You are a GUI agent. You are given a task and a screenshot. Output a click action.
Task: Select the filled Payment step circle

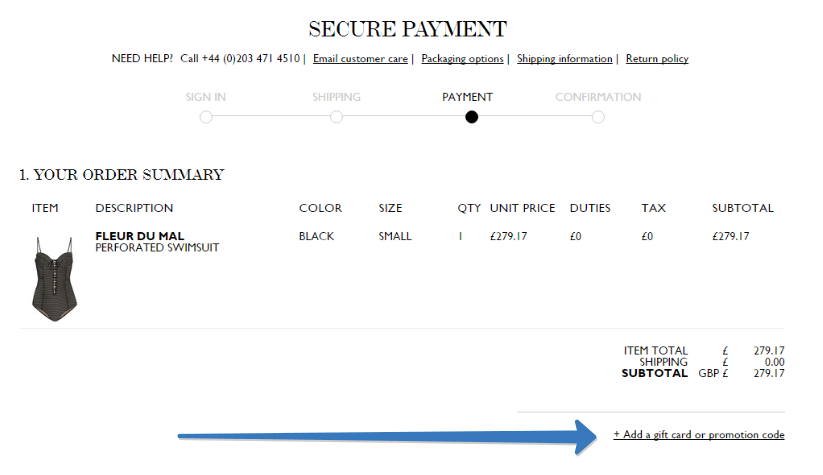pyautogui.click(x=472, y=117)
